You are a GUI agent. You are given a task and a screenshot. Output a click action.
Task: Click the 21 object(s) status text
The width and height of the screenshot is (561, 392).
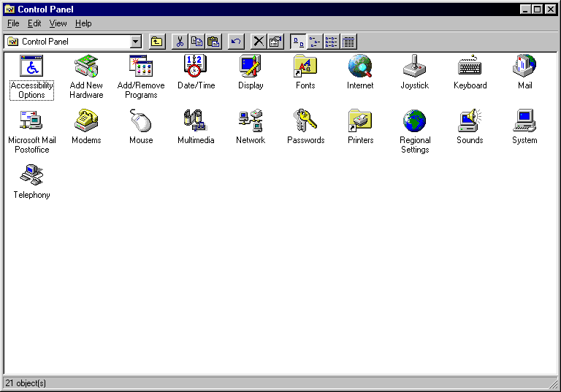click(x=26, y=383)
